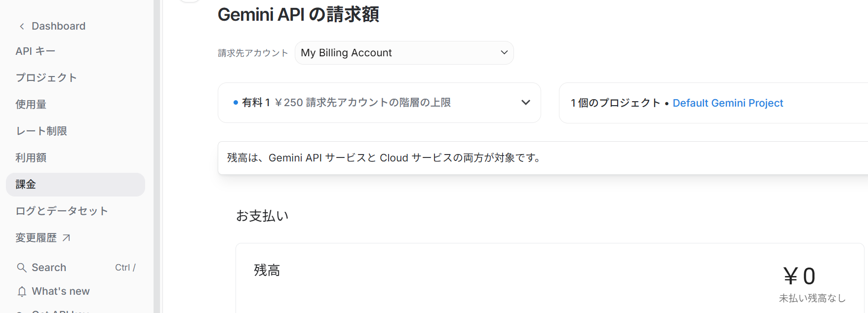Screen dimensions: 868x313
Task: Expand the 有料 1 tier limit panel
Action: (525, 103)
